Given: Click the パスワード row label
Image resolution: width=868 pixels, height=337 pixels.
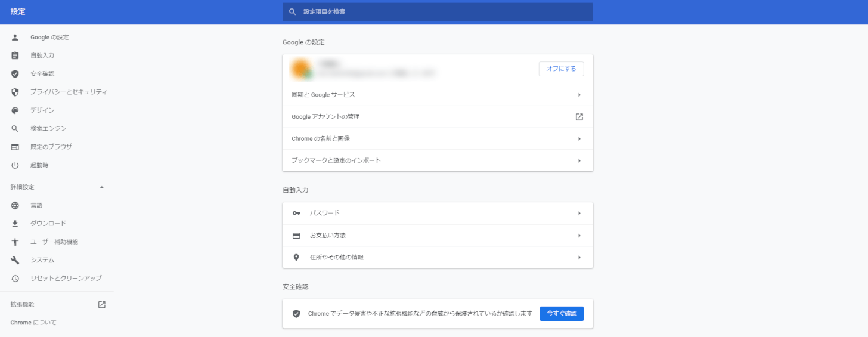Looking at the screenshot, I should (x=324, y=214).
